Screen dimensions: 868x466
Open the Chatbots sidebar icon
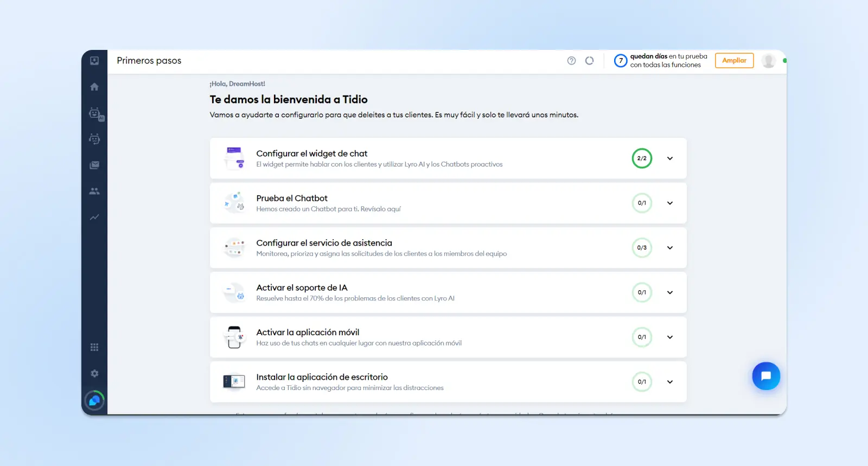point(94,139)
